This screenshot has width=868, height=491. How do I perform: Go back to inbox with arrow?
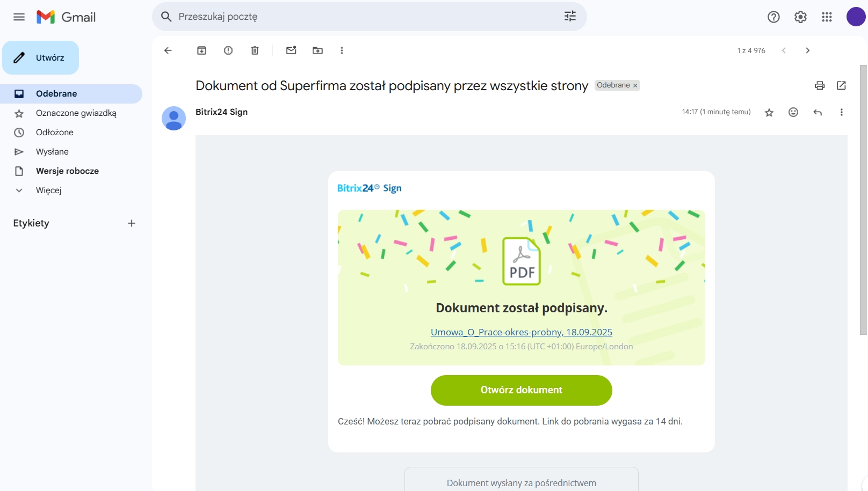pyautogui.click(x=168, y=50)
